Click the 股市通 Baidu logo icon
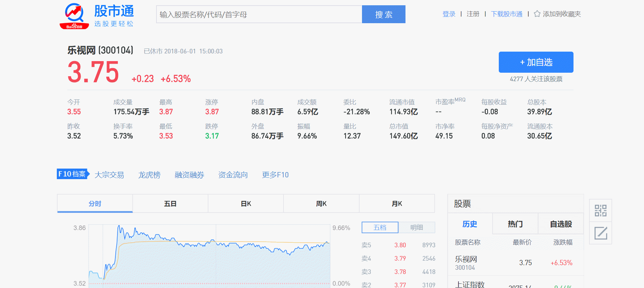644x288 pixels. tap(74, 16)
